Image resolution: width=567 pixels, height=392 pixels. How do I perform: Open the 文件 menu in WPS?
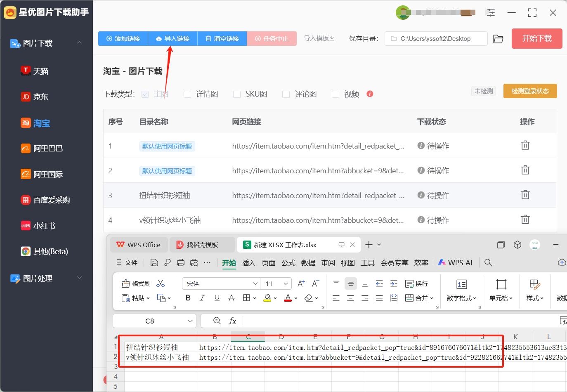(x=127, y=262)
